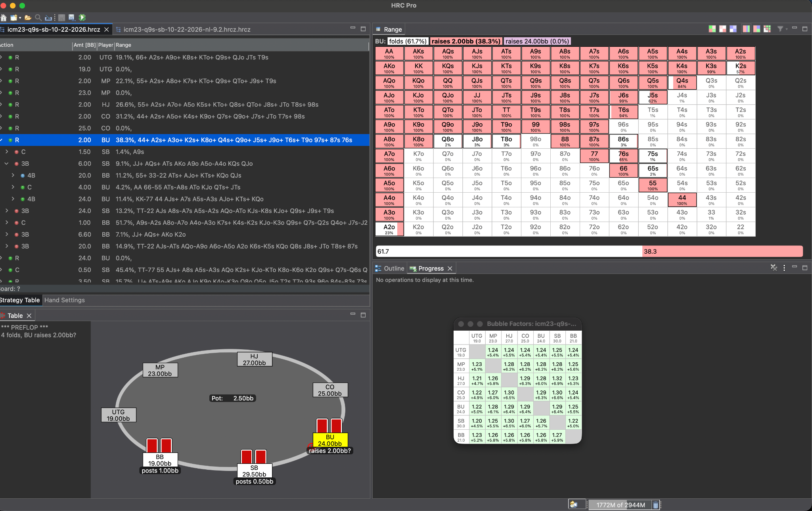Switch to the Outline tab
Screen dimensions: 812x511
pos(390,268)
